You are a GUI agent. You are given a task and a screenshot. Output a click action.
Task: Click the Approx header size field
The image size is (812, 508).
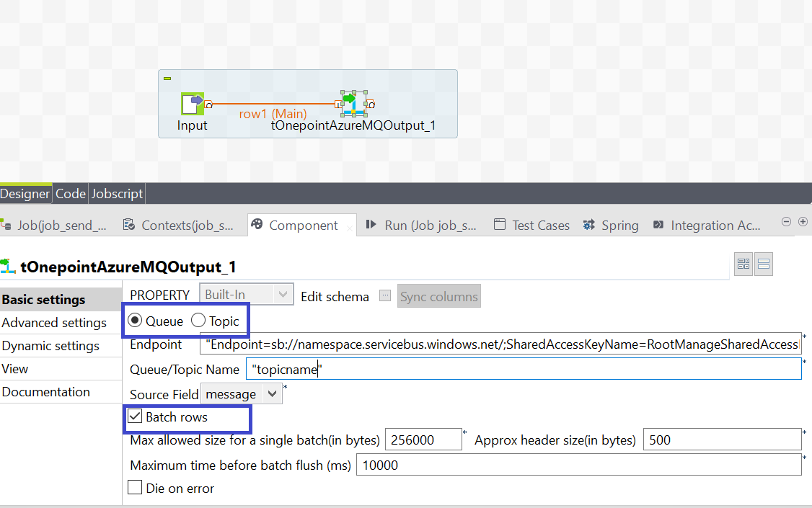coord(723,440)
